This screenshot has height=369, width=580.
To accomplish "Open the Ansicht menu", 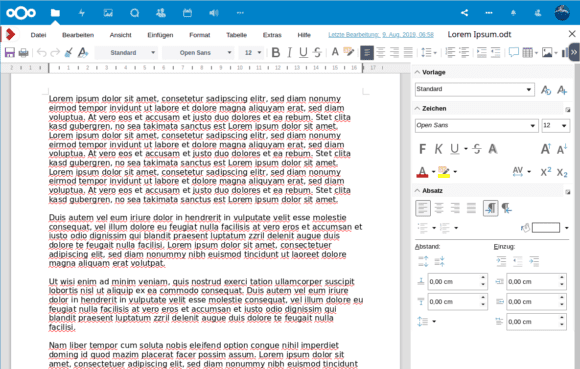I will coord(121,35).
